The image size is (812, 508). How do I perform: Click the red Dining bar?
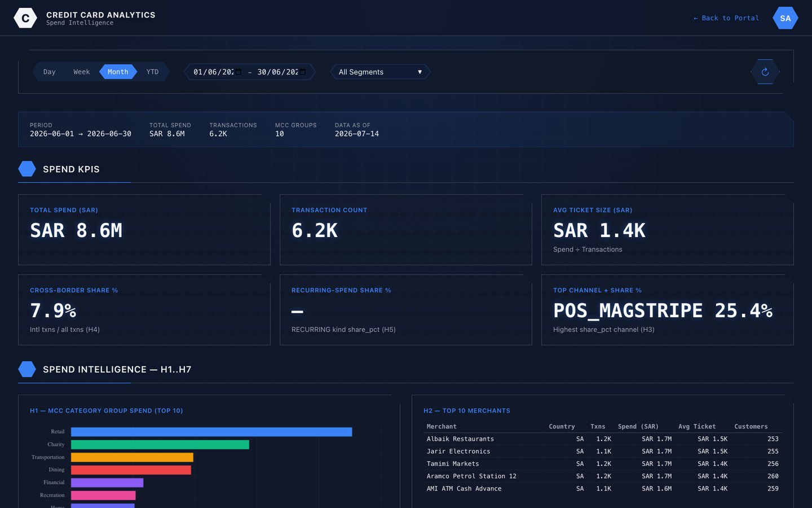point(131,470)
